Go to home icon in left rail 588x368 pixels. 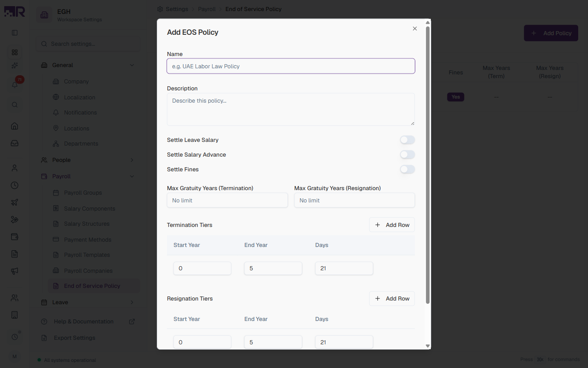[x=15, y=126]
